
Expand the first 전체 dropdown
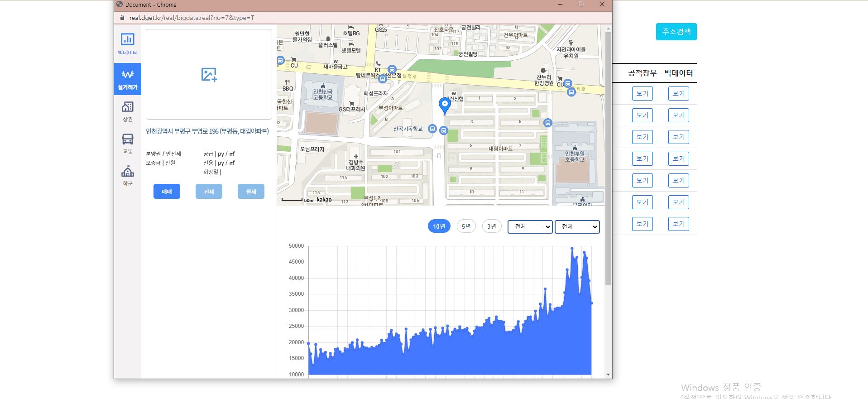coord(530,226)
